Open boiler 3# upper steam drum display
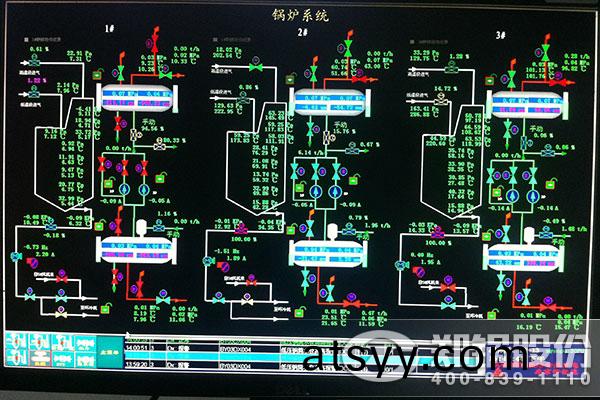The width and height of the screenshot is (600, 400). 528,105
